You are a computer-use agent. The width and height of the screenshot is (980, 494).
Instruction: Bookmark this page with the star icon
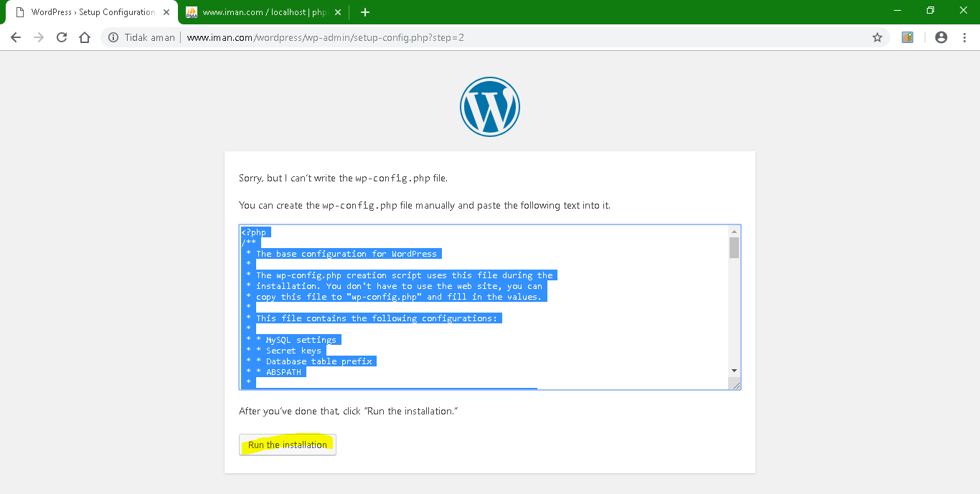[x=877, y=37]
